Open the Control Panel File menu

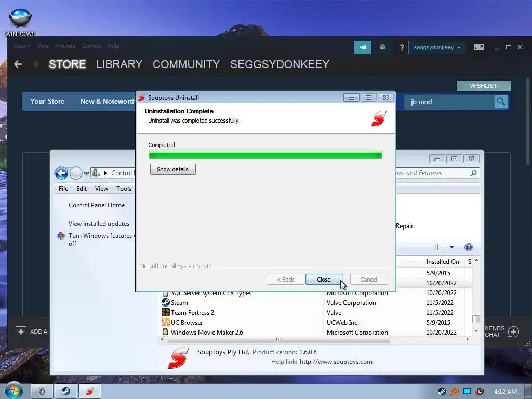[x=63, y=188]
